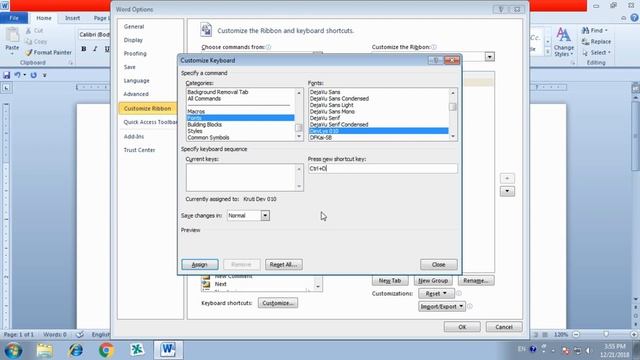
Task: Open Google Chrome from the taskbar
Action: [x=107, y=350]
